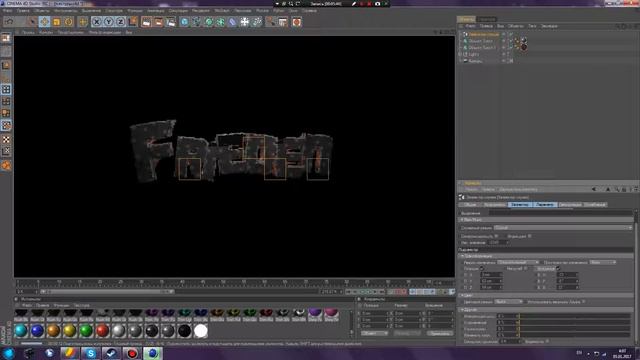Select the highlighted orange top object row
Viewport: 640px width, 360px height.
[x=483, y=34]
